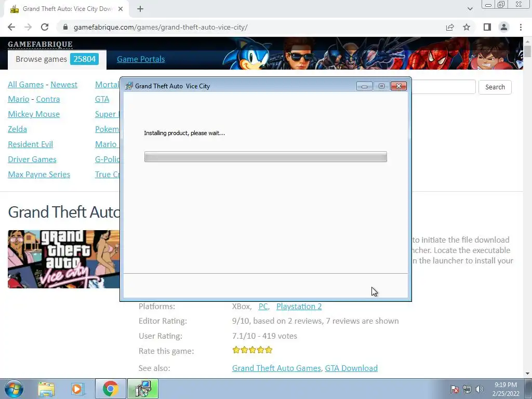Open Windows Media Player from taskbar

pos(77,389)
